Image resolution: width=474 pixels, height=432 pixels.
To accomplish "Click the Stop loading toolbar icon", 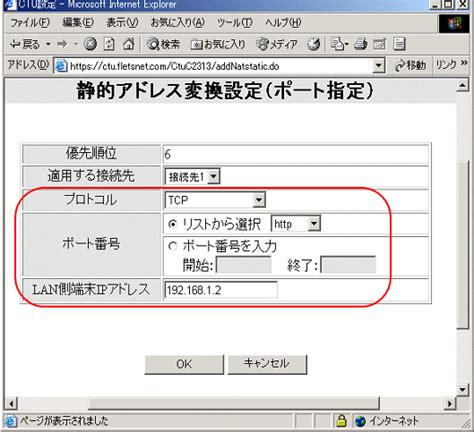I will click(x=90, y=44).
